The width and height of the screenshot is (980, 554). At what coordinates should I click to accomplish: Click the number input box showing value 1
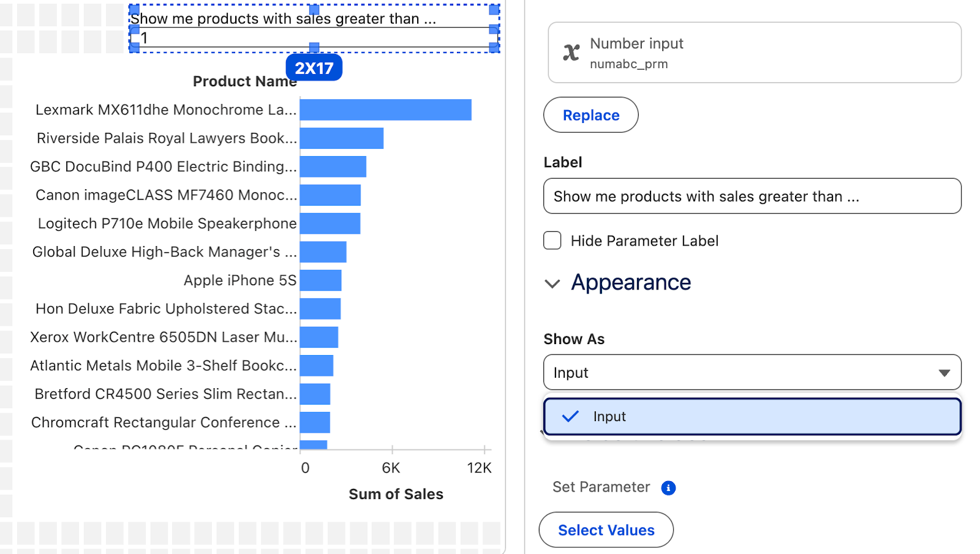click(x=314, y=38)
